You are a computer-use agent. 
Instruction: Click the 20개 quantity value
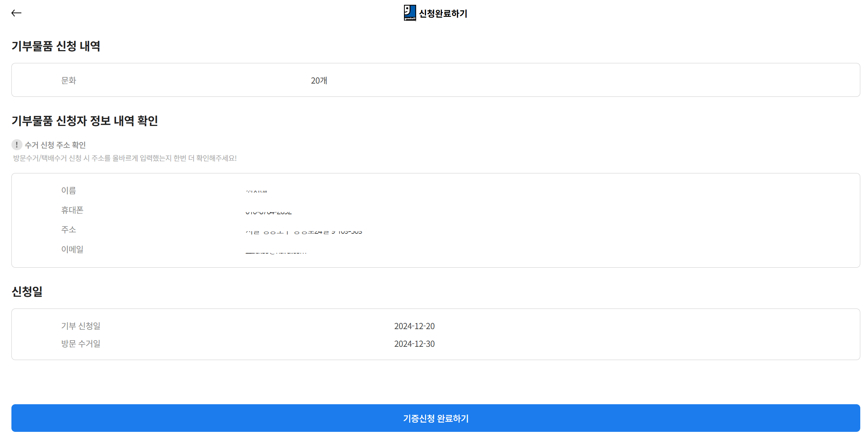pos(319,80)
